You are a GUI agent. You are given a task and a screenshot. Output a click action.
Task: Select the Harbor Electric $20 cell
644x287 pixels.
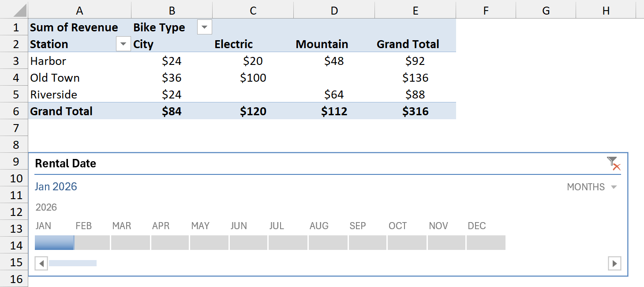pyautogui.click(x=253, y=61)
